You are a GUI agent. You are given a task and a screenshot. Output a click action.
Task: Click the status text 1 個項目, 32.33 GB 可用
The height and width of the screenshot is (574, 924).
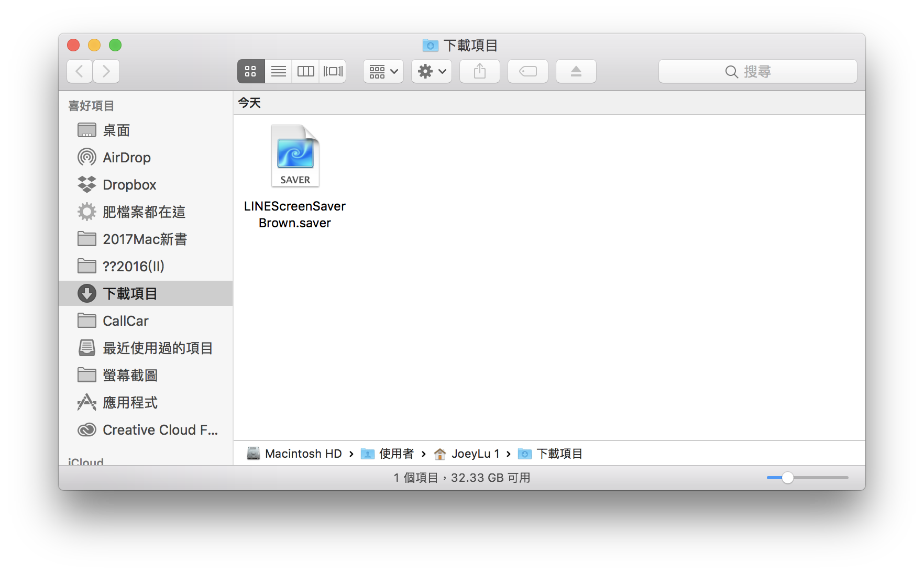(462, 478)
